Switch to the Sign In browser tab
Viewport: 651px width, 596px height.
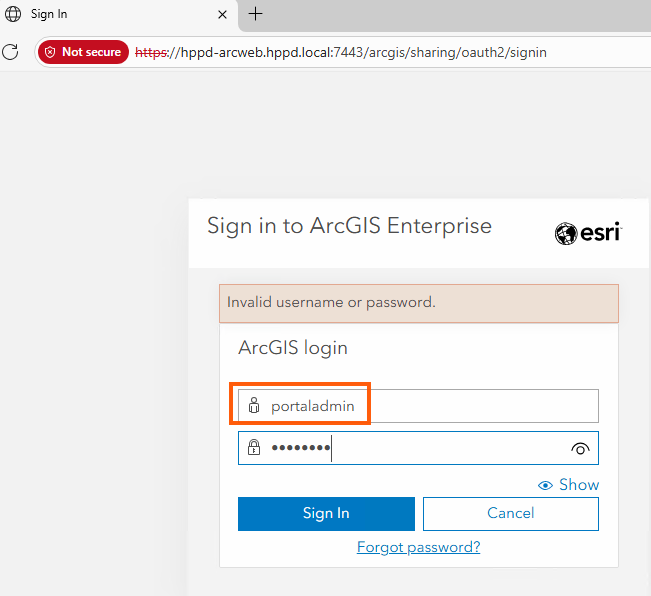(x=100, y=14)
